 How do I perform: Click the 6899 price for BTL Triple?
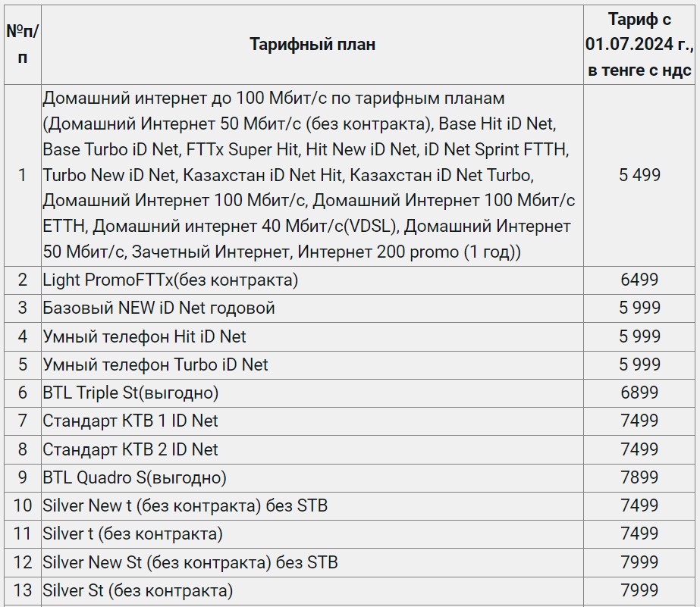(x=639, y=393)
